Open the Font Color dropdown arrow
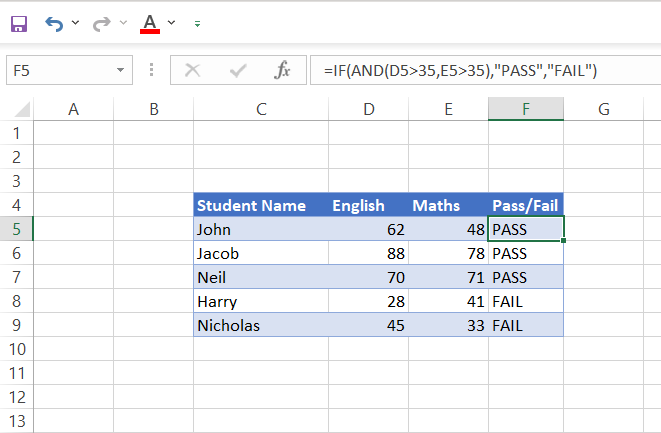 click(x=172, y=22)
